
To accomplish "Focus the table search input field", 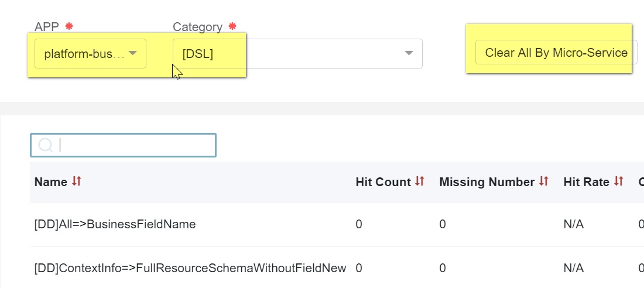I will click(135, 145).
